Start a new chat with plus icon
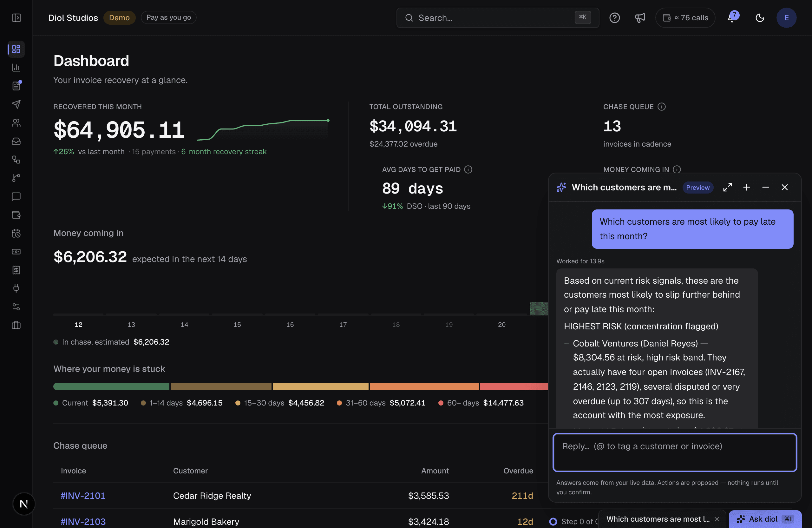Viewport: 812px width, 528px height. (x=746, y=188)
